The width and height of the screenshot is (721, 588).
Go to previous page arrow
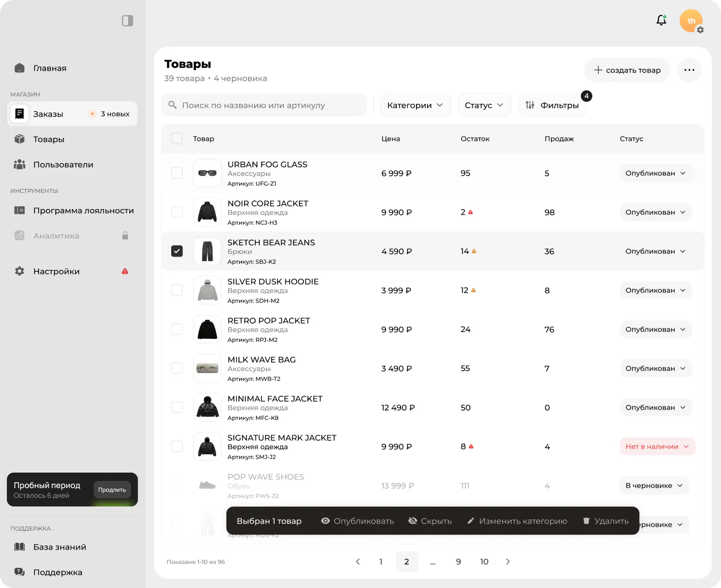click(358, 562)
